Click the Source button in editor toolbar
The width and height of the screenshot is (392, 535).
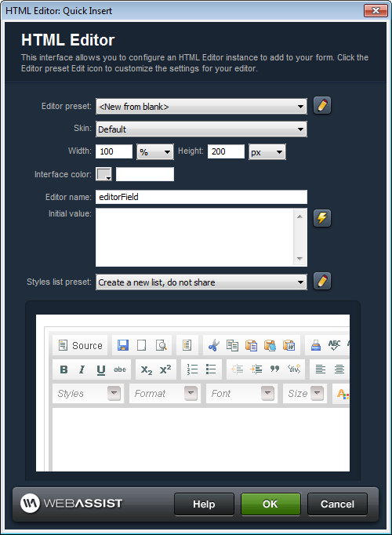[80, 345]
